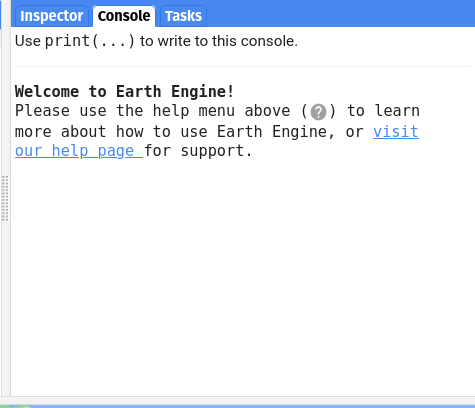Click the green map sliver below the console
This screenshot has width=475, height=408.
click(17, 407)
